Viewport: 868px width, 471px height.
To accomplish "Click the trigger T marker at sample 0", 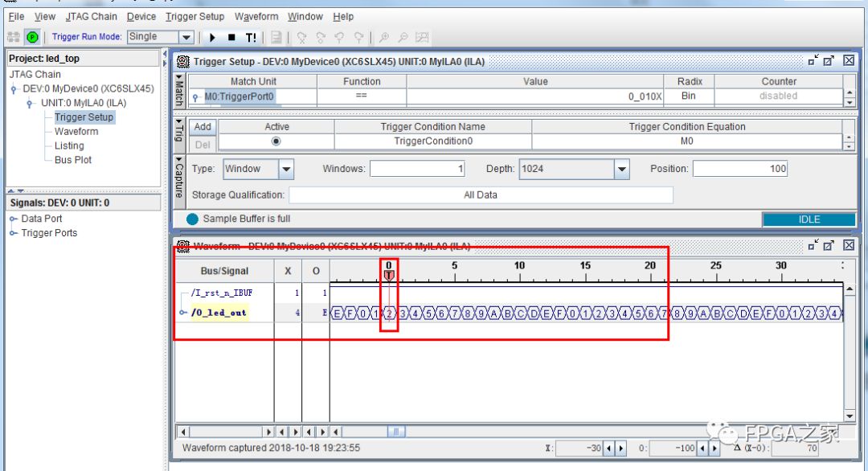I will (x=389, y=275).
